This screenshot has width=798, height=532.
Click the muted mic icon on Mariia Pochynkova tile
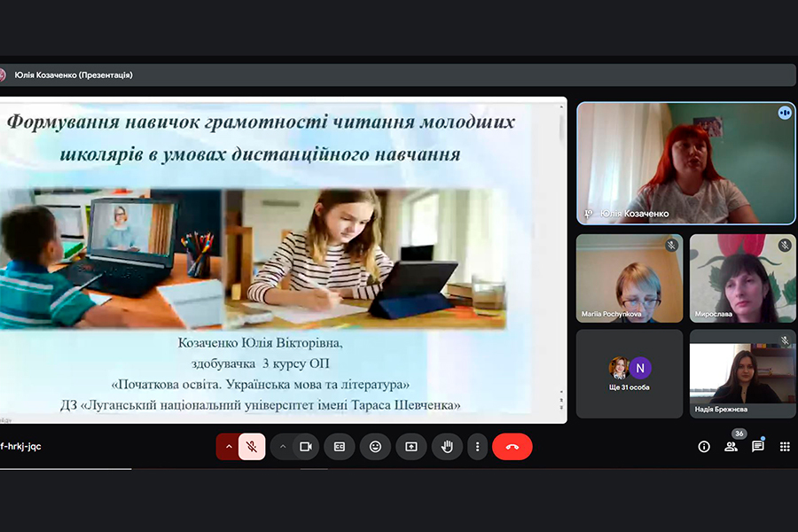[x=672, y=246]
